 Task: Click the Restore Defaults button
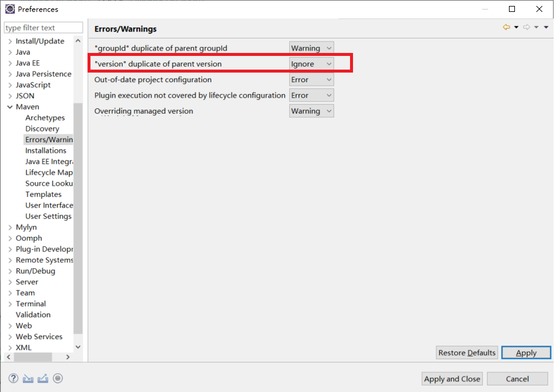[x=467, y=353]
